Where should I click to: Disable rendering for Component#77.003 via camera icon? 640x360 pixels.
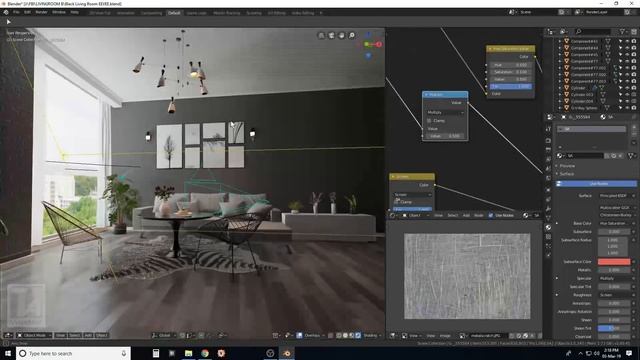pos(634,81)
